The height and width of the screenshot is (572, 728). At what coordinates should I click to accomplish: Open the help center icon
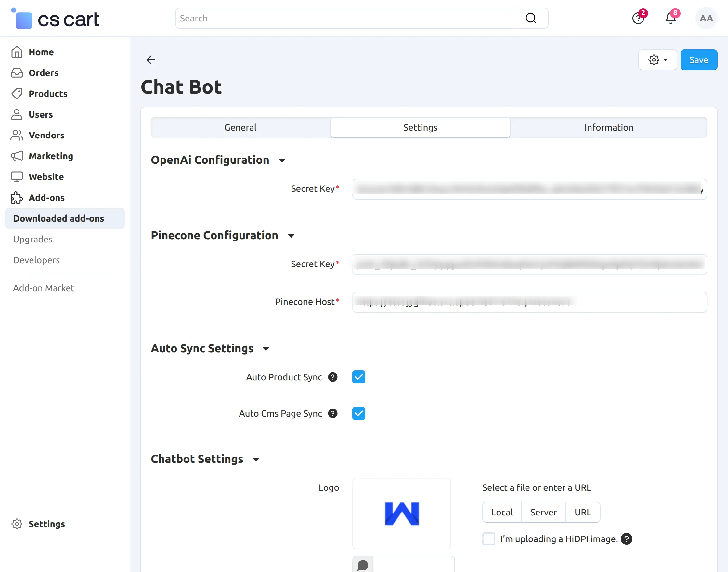pyautogui.click(x=638, y=18)
